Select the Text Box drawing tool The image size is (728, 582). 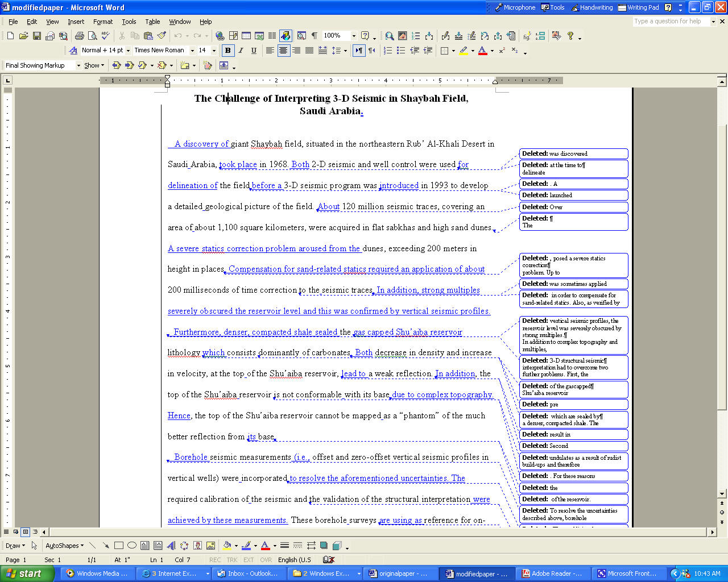pyautogui.click(x=145, y=546)
